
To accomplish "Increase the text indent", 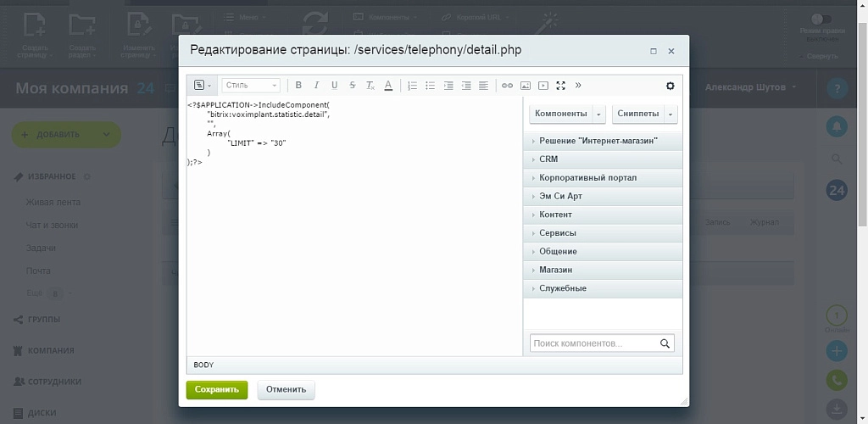I will click(x=448, y=86).
